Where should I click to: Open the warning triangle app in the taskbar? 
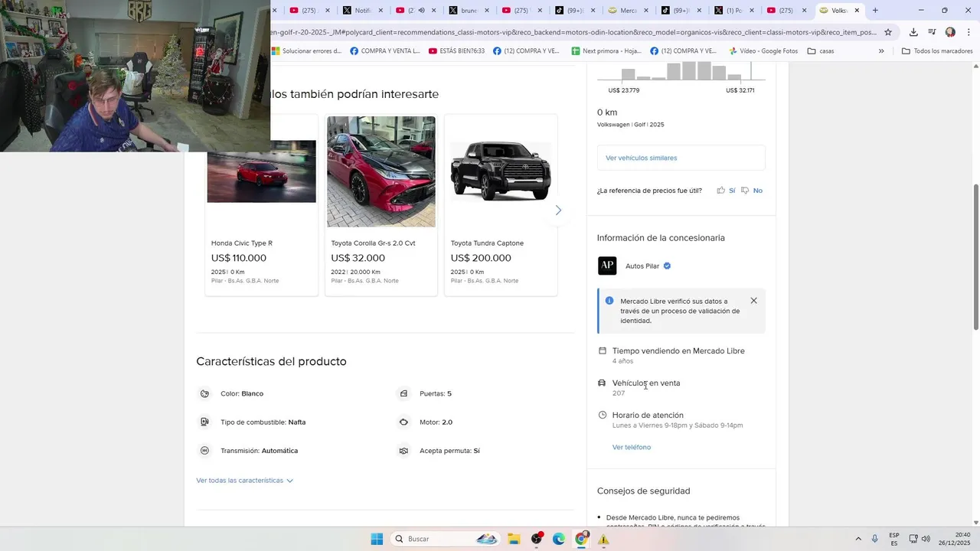[604, 539]
